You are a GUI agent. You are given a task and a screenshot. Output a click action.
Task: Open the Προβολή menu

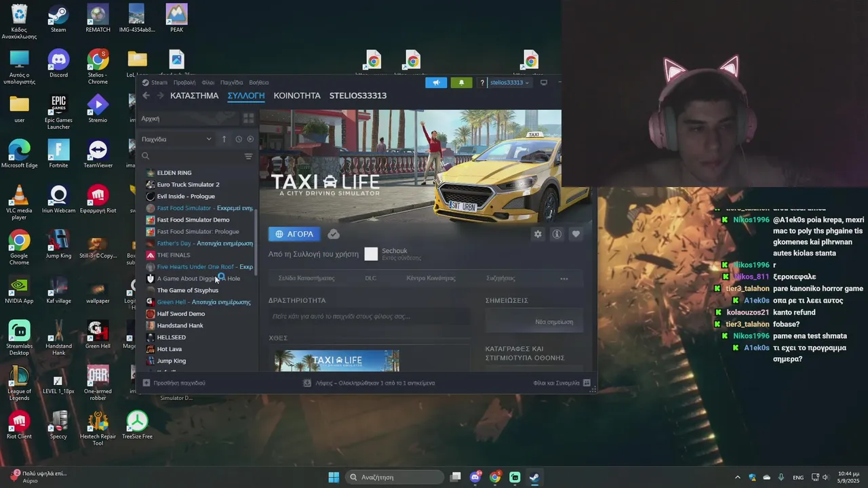(184, 83)
